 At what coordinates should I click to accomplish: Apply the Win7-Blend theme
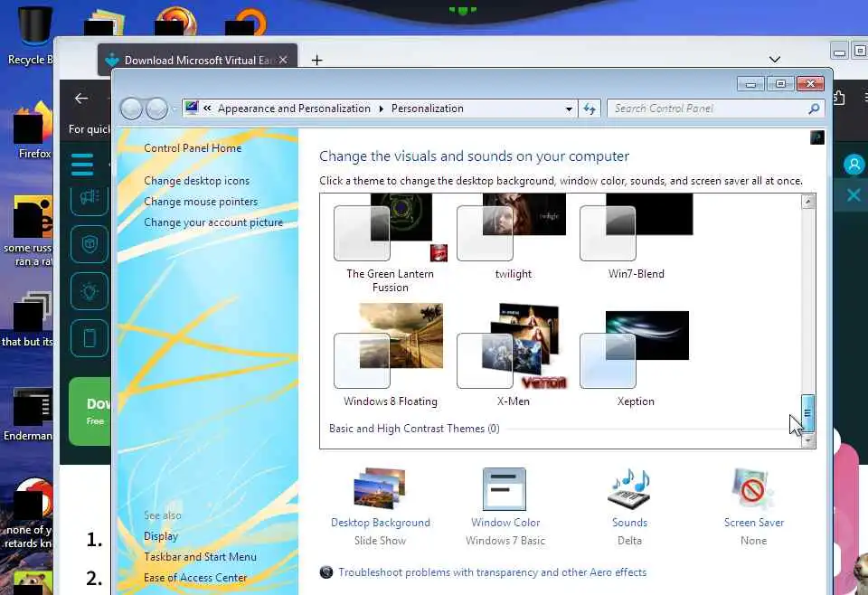tap(636, 238)
